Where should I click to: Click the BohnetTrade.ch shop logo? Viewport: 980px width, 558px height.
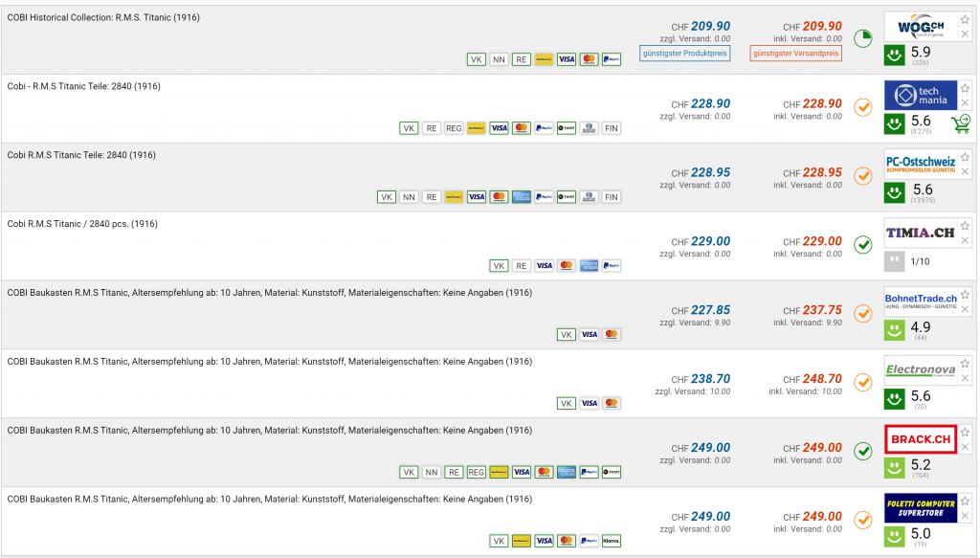(x=921, y=301)
